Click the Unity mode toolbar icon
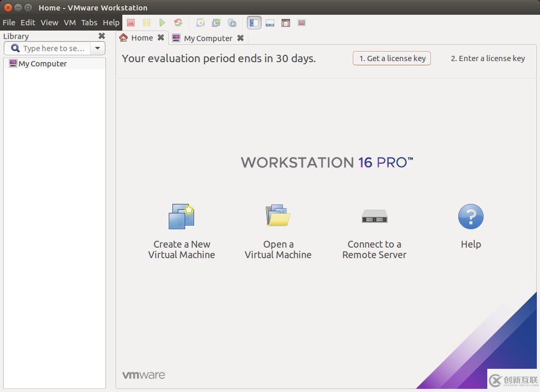This screenshot has height=392, width=540. 302,23
